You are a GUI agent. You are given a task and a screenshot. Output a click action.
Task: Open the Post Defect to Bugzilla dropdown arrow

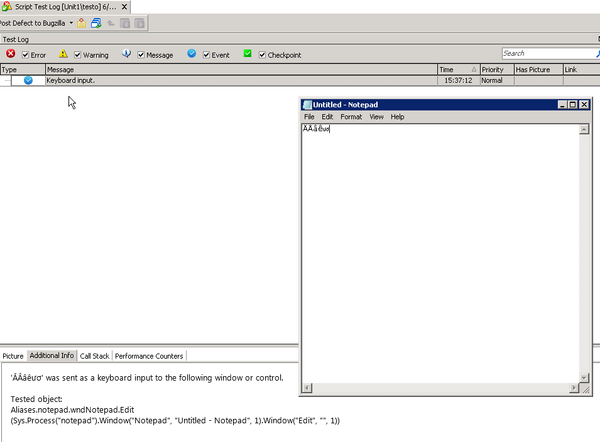click(x=72, y=22)
